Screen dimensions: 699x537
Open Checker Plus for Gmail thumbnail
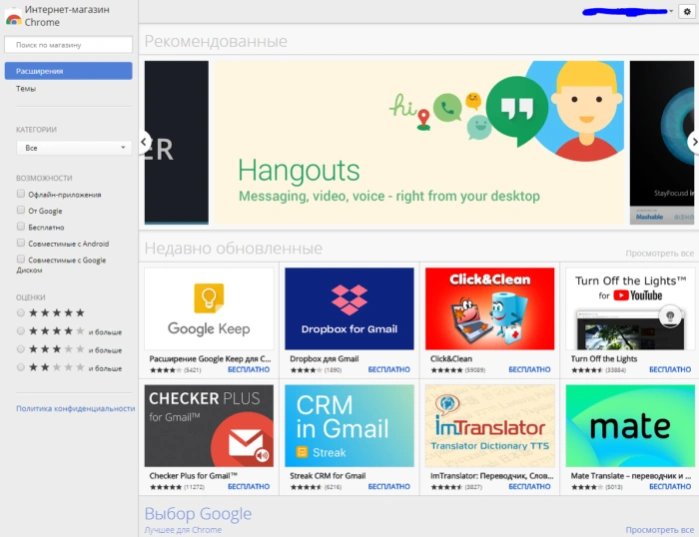tap(209, 426)
